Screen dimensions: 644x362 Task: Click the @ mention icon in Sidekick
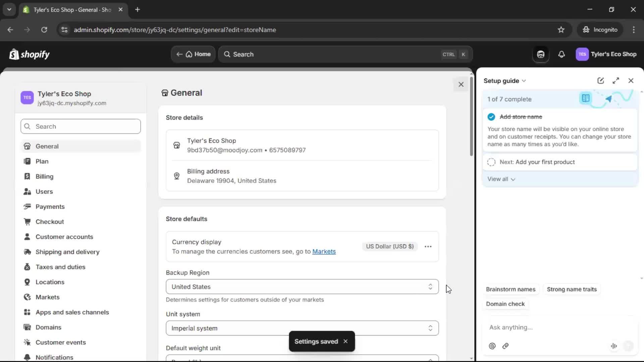(492, 346)
